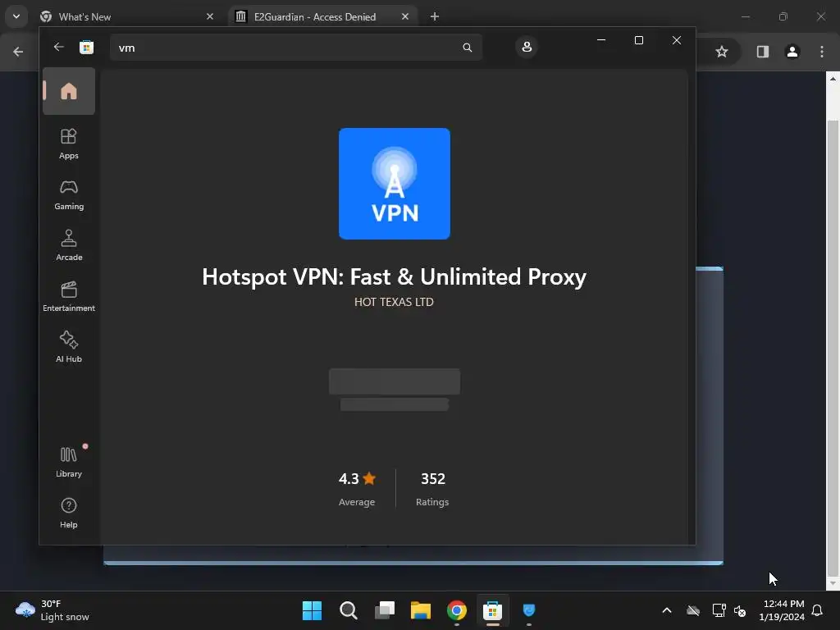This screenshot has width=840, height=630.
Task: Click the search magnifier in Store search box
Action: 467,48
